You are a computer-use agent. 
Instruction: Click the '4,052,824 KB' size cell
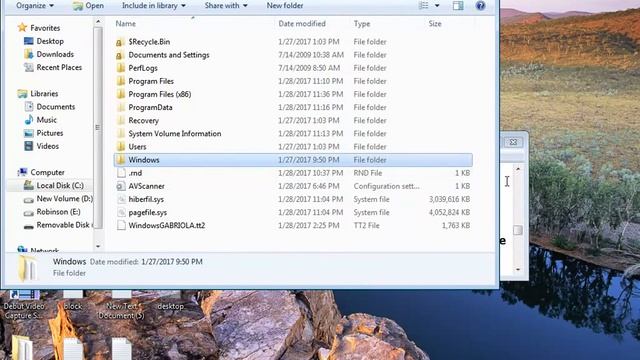(449, 212)
